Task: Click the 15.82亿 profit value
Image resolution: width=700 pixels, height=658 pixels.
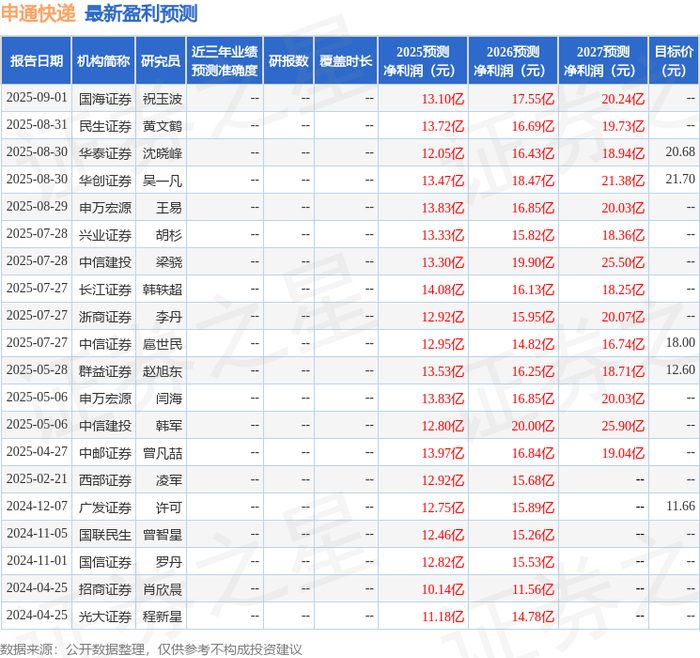Action: tap(533, 235)
